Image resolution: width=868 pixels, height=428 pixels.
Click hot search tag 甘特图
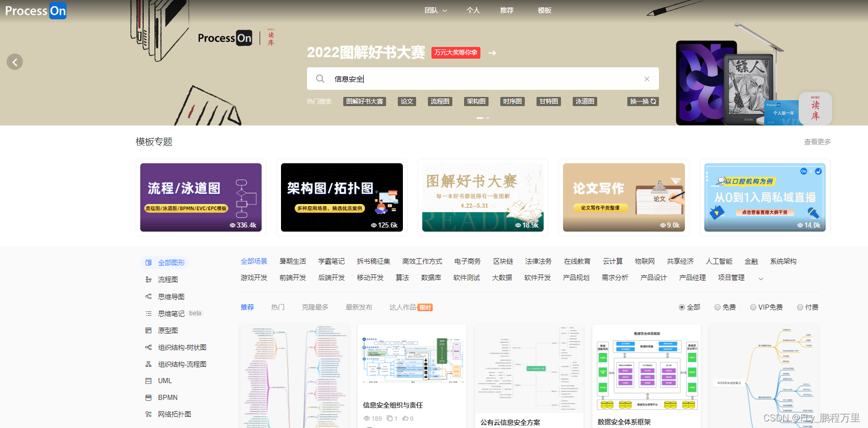point(549,102)
